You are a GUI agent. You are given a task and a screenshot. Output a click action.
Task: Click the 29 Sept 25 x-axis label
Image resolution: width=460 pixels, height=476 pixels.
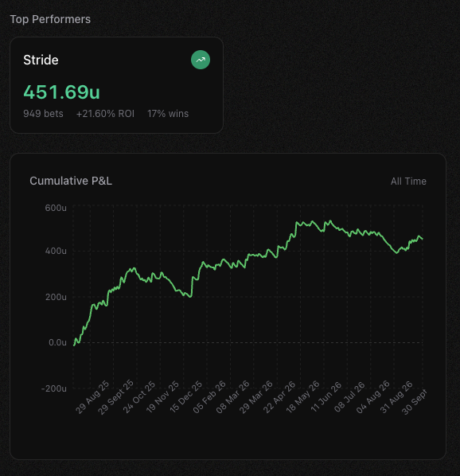pos(115,397)
